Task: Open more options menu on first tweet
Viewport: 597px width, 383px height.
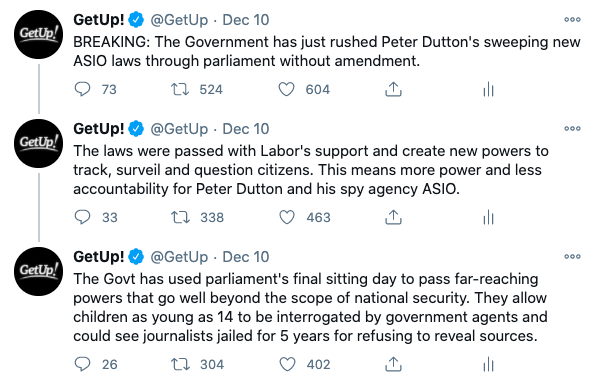Action: pyautogui.click(x=572, y=19)
